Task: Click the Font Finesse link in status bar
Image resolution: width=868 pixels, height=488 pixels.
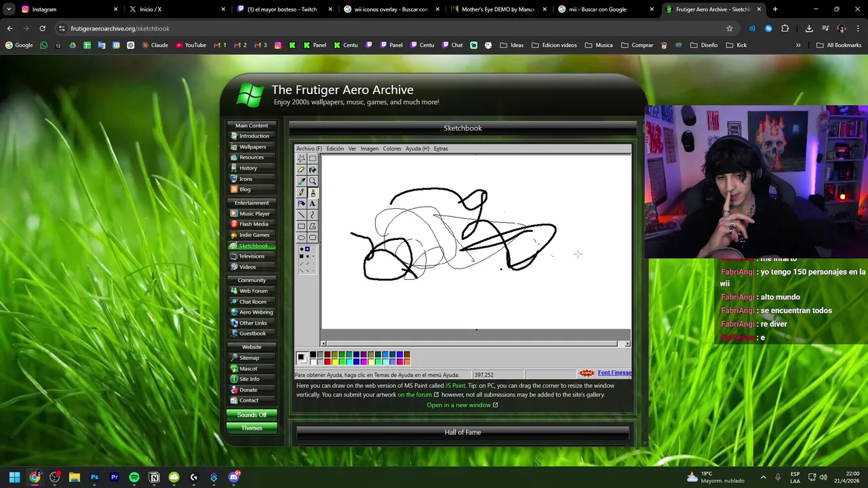Action: click(x=614, y=373)
